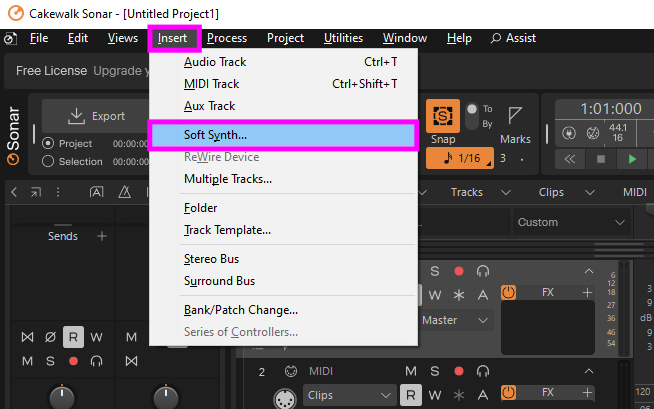This screenshot has height=409, width=654.
Task: Enable inspector Read automation R button
Action: (x=73, y=337)
